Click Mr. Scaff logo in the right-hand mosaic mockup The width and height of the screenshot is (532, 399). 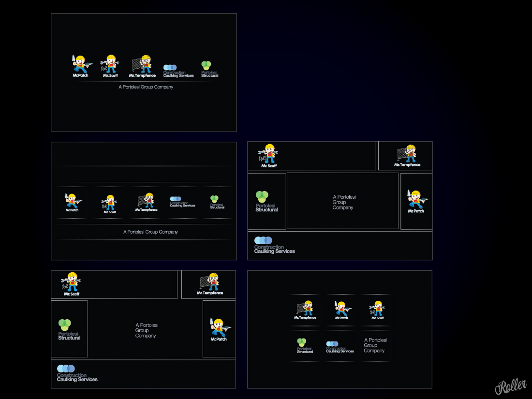pos(268,156)
